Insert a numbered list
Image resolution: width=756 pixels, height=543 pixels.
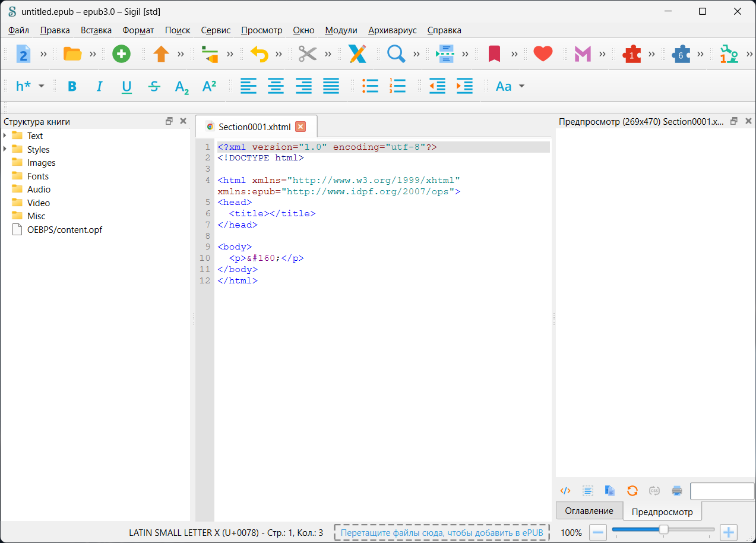397,86
